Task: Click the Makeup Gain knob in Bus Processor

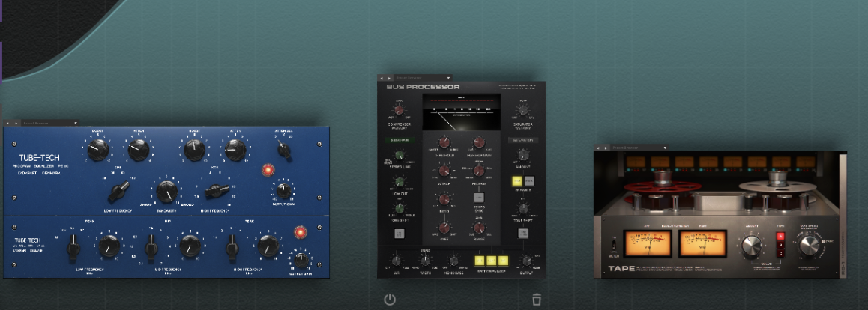Action: click(480, 142)
